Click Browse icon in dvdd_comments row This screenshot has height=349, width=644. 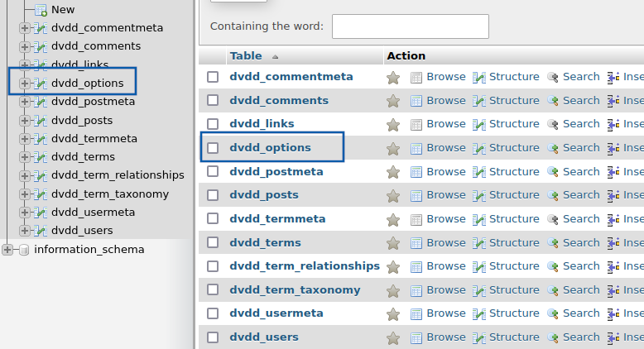[x=416, y=101]
